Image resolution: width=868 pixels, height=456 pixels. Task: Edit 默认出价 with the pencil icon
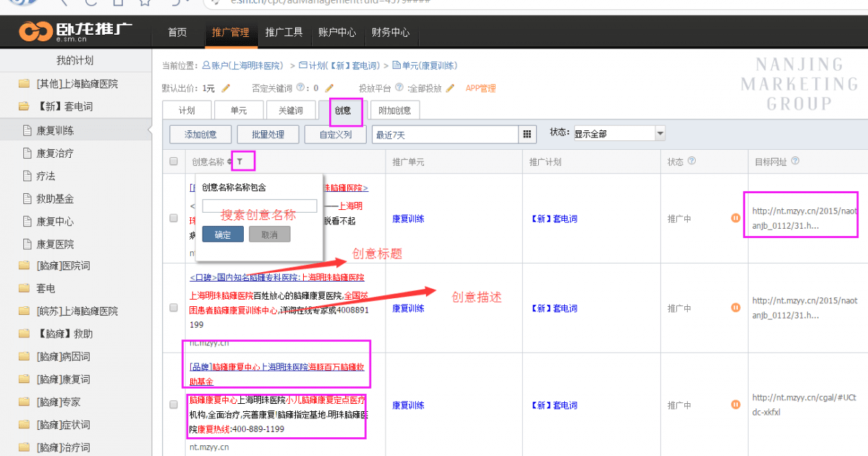(226, 88)
